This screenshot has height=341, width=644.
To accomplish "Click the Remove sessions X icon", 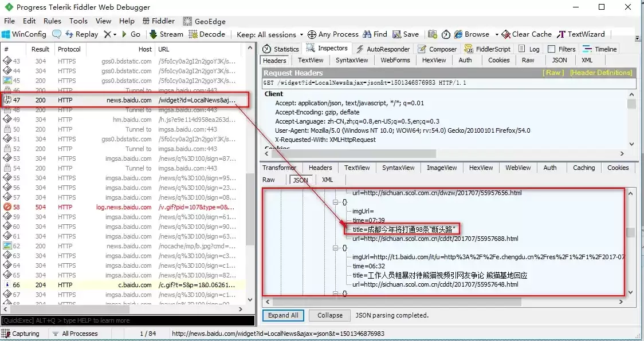I will tap(107, 34).
